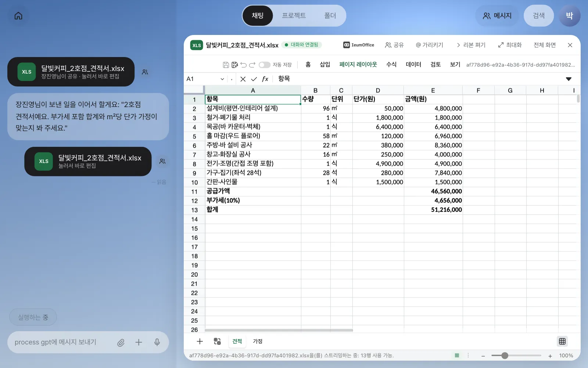Open the 데이터 ribbon tab

(413, 64)
